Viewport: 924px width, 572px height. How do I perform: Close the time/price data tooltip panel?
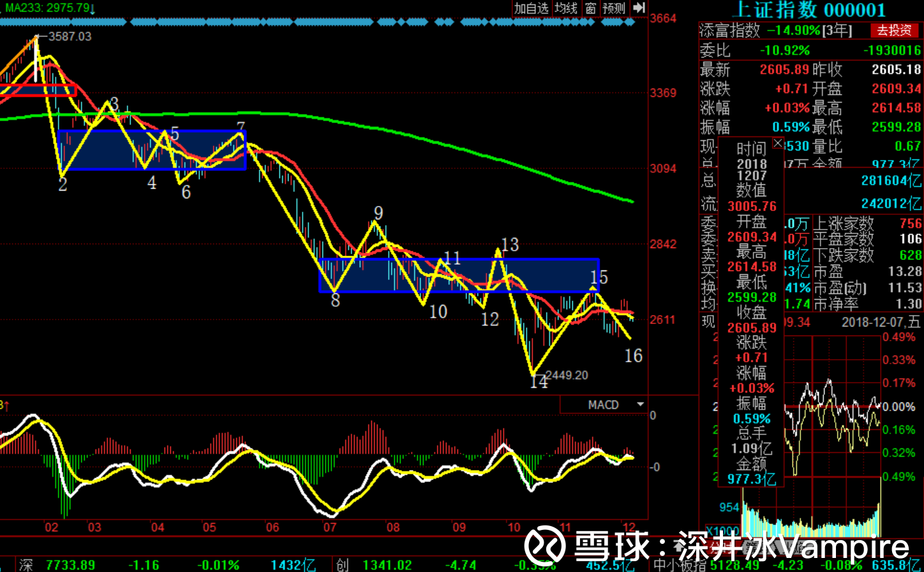[x=778, y=144]
